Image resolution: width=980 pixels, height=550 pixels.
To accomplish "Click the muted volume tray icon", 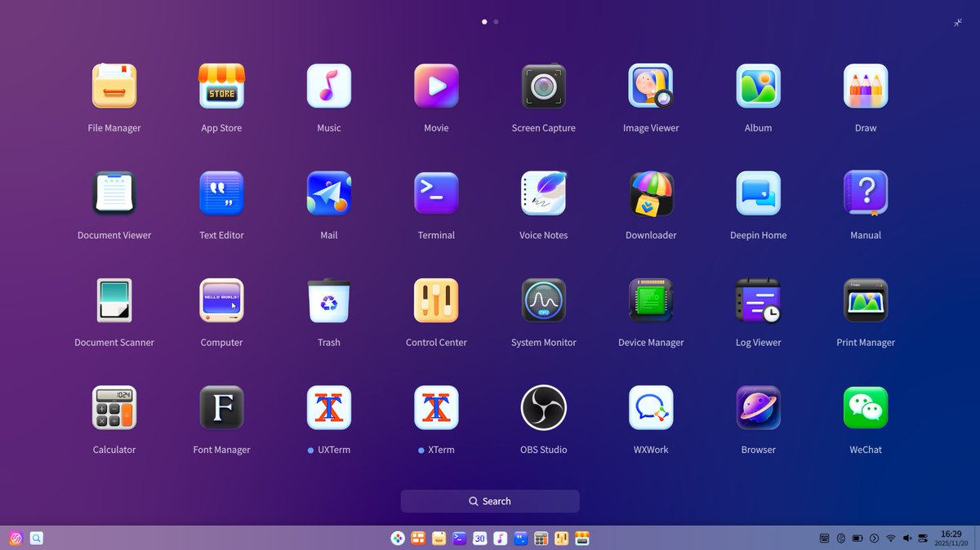I will 907,539.
